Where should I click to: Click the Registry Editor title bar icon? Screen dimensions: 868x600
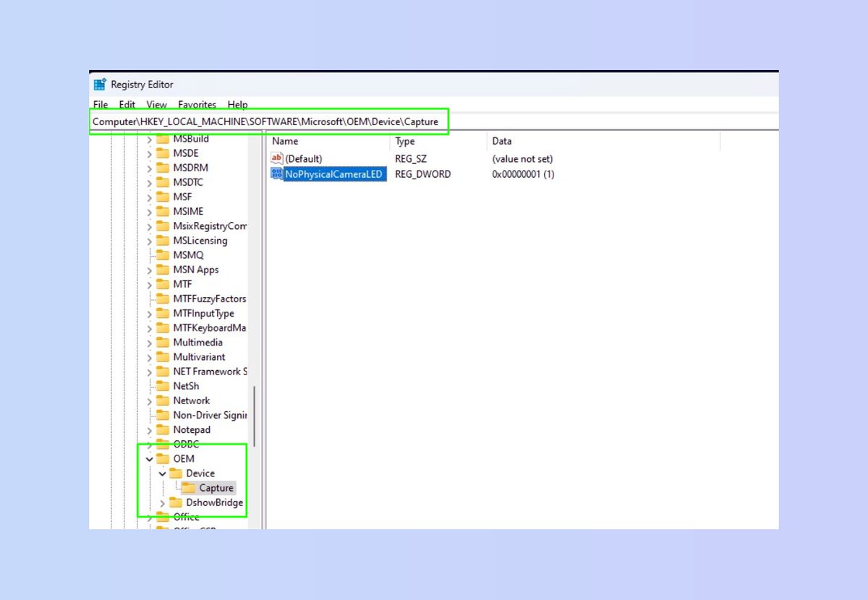pos(100,84)
